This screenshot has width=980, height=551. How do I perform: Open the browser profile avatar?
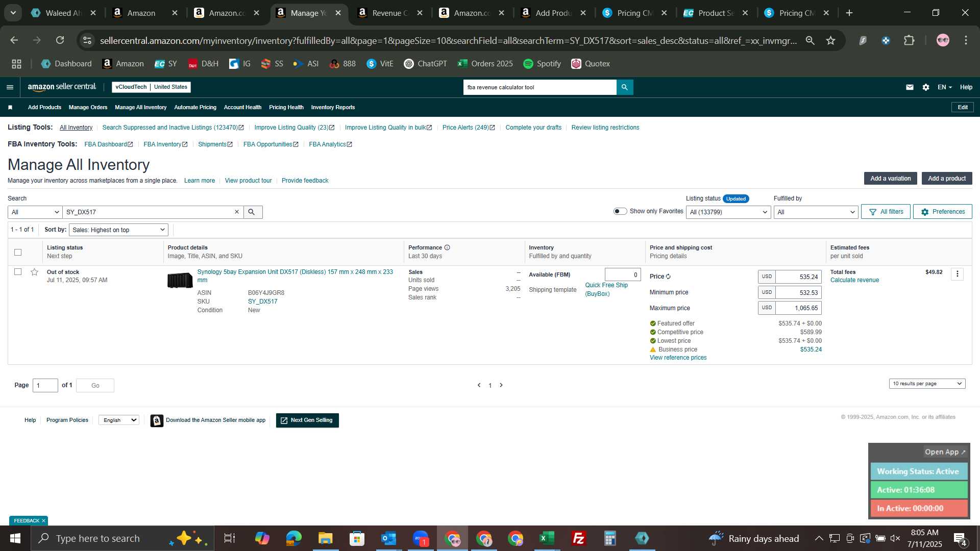click(x=943, y=40)
